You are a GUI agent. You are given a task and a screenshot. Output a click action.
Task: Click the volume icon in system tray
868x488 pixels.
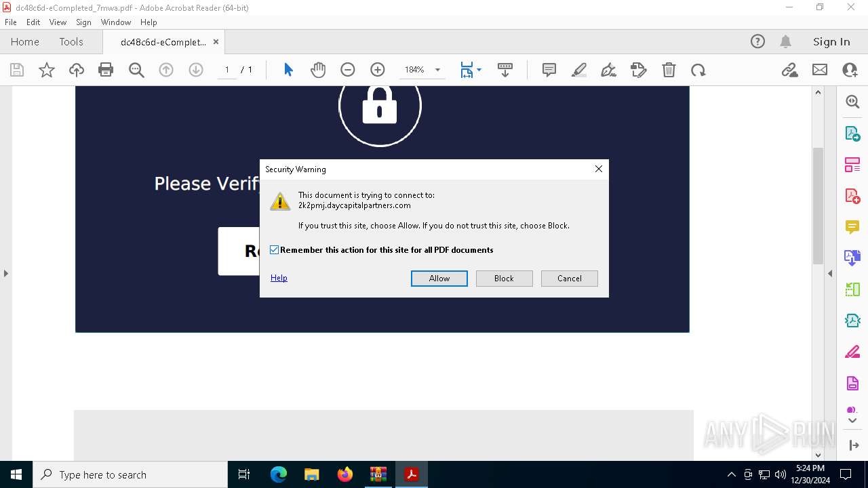coord(781,474)
